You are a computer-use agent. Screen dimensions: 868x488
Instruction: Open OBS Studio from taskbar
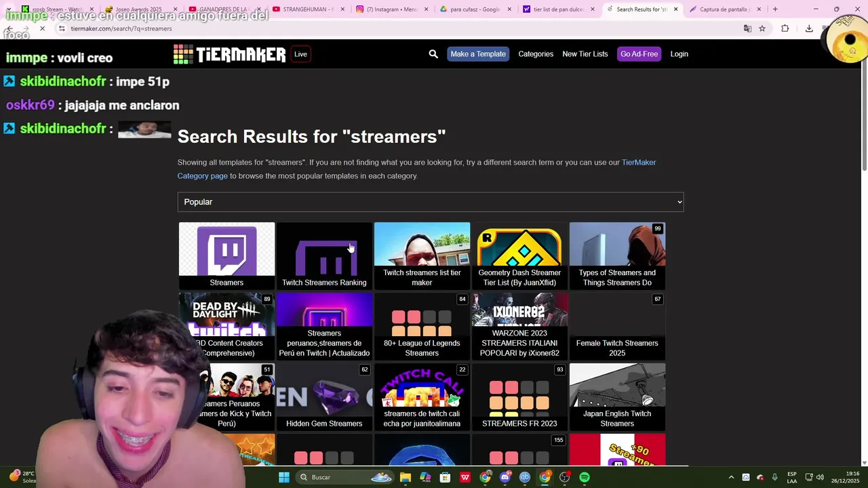[564, 477]
